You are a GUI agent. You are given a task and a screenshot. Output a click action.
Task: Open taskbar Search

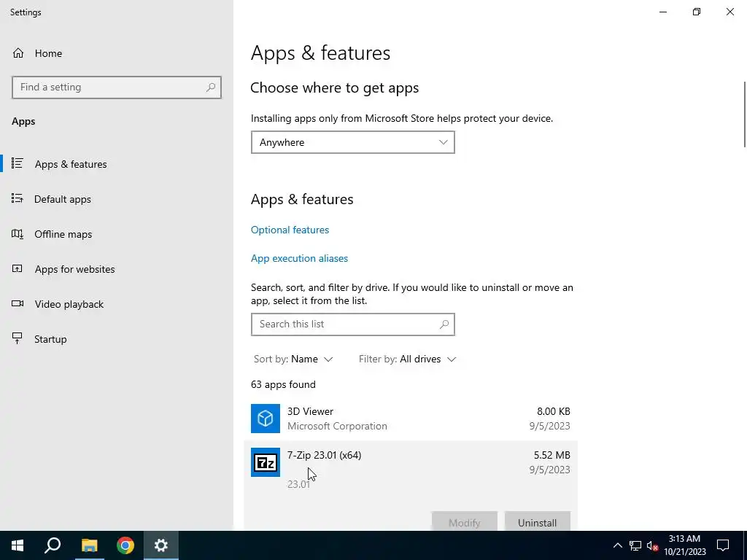(53, 545)
